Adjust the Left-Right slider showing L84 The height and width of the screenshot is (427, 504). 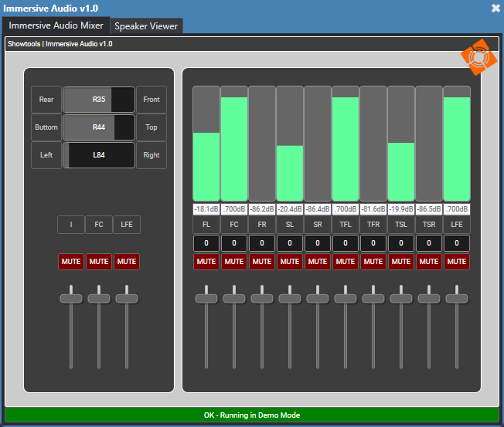click(x=99, y=155)
